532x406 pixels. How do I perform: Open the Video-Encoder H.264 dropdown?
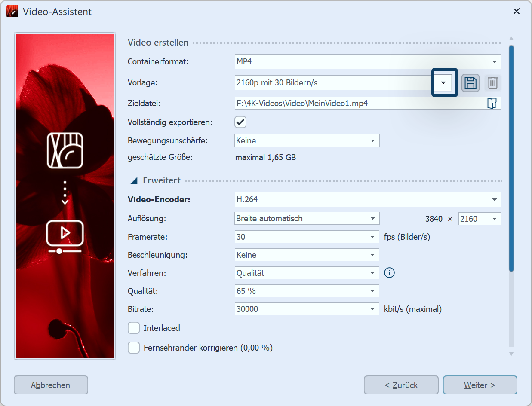368,200
